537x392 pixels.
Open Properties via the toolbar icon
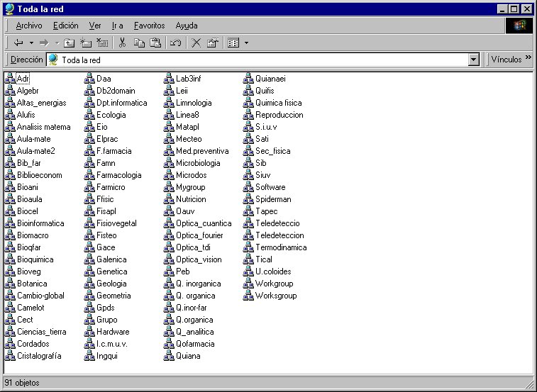[213, 43]
